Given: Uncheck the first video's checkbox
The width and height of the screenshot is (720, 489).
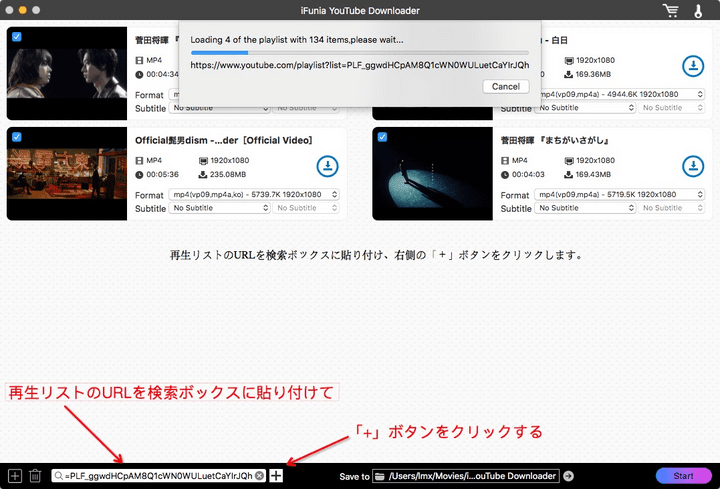Looking at the screenshot, I should [17, 37].
